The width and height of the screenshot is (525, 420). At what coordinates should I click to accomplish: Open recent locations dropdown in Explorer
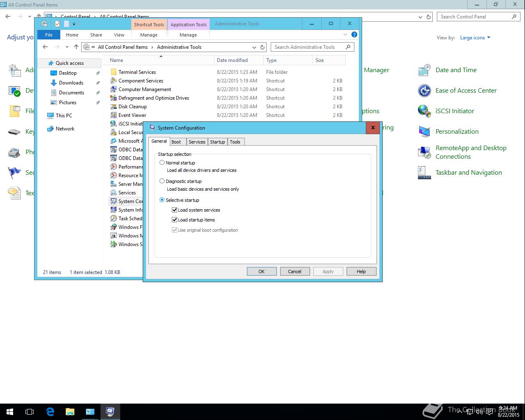coord(67,47)
